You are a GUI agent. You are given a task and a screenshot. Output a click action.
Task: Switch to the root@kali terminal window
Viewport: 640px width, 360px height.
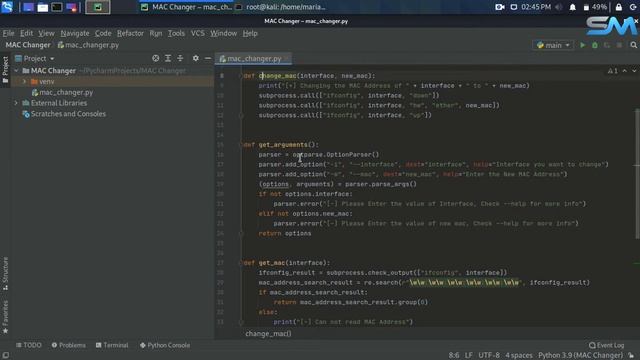[x=281, y=7]
